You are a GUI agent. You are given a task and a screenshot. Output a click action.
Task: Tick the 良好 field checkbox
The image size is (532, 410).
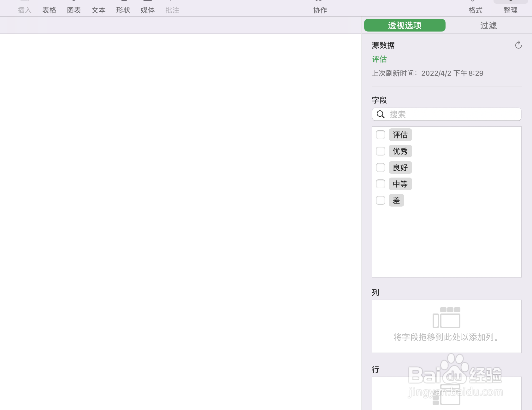pos(380,167)
